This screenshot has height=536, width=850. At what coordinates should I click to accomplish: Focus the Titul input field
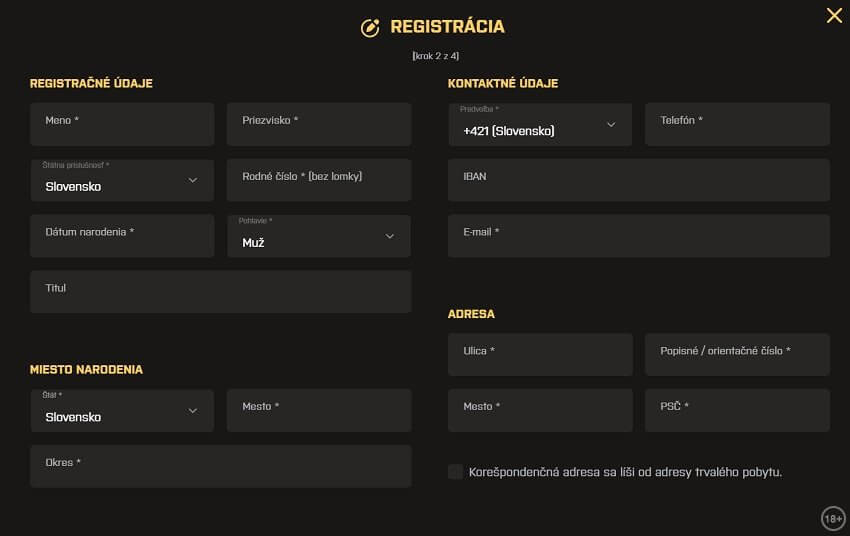click(x=220, y=292)
